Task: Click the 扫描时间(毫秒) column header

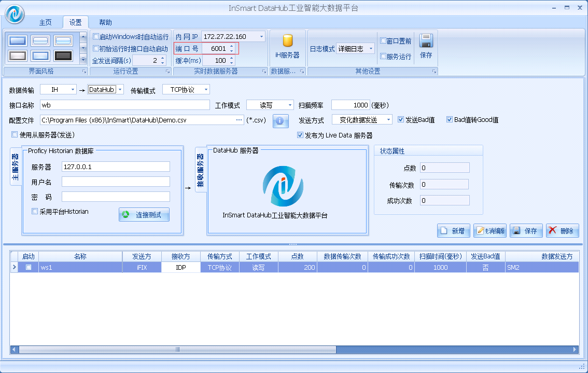Action: (x=440, y=256)
